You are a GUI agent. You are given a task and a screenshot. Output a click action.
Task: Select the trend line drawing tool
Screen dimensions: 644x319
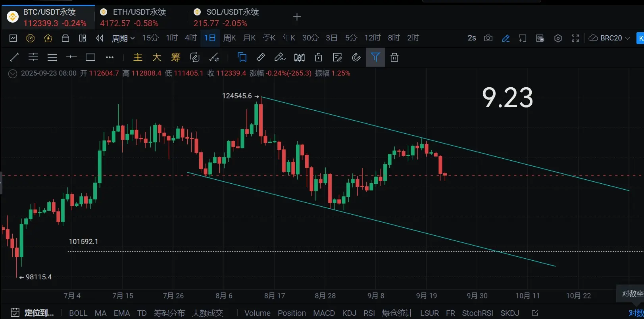point(14,58)
